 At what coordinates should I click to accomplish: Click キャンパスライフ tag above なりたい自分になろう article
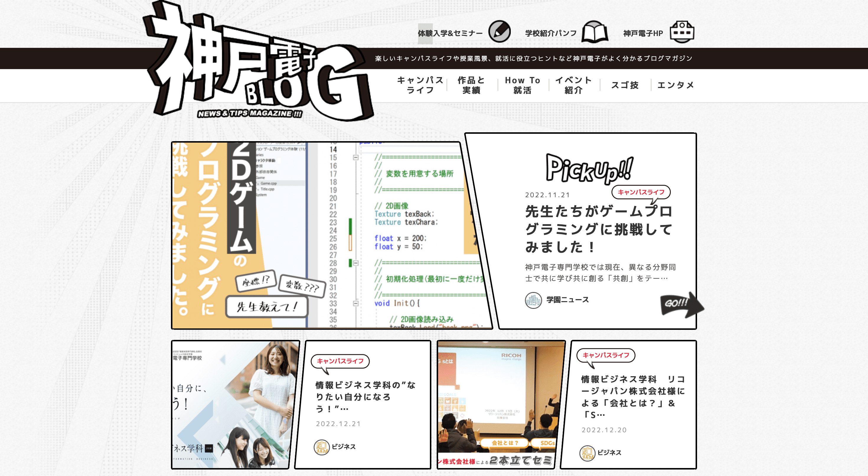(x=340, y=361)
